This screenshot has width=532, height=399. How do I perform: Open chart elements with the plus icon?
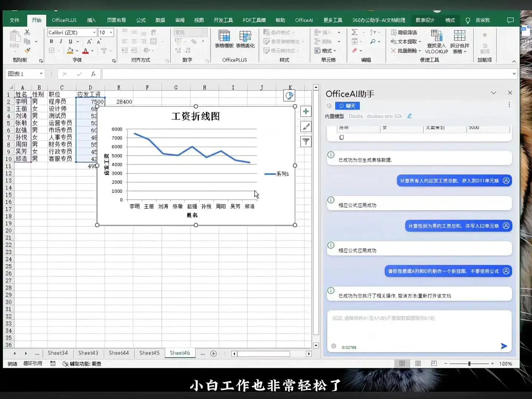306,111
